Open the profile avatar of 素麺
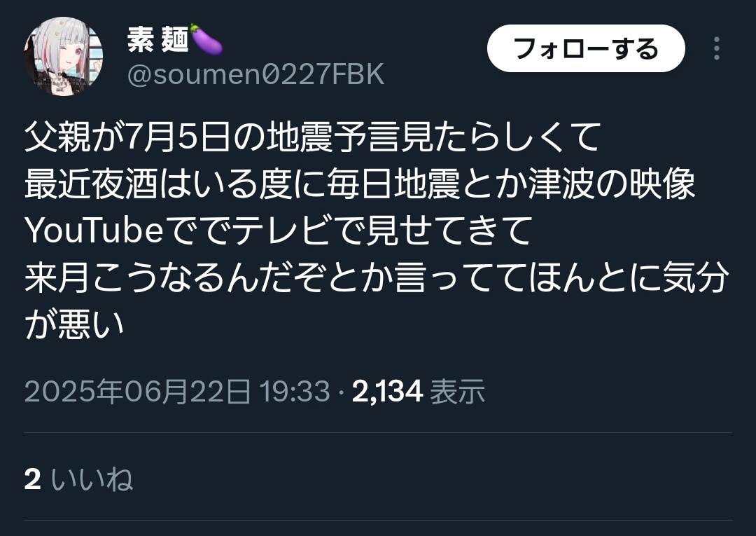The image size is (756, 536). pos(63,56)
